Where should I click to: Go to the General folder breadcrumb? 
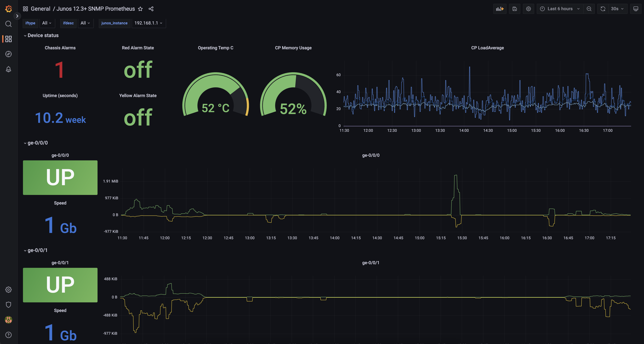click(40, 9)
